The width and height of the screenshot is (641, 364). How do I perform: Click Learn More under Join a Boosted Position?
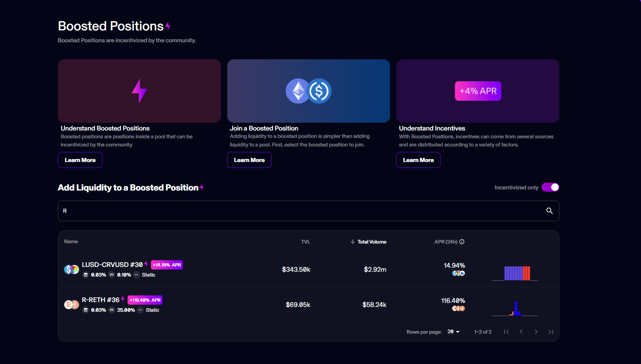[249, 160]
